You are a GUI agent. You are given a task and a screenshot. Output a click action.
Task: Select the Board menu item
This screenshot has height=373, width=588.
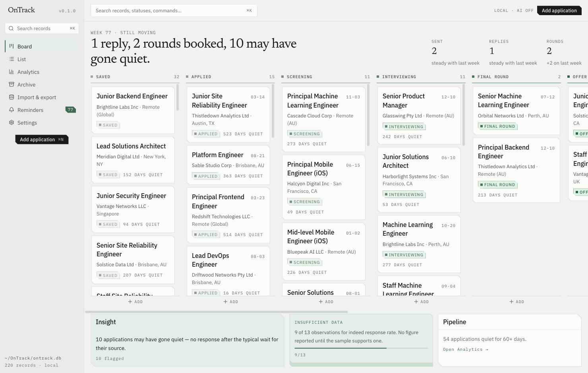coord(42,46)
